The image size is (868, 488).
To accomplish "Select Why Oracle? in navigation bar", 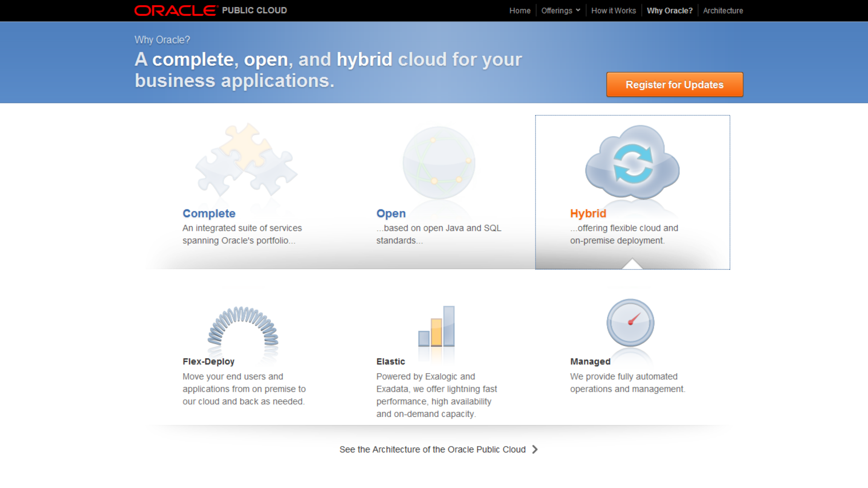I will tap(669, 11).
